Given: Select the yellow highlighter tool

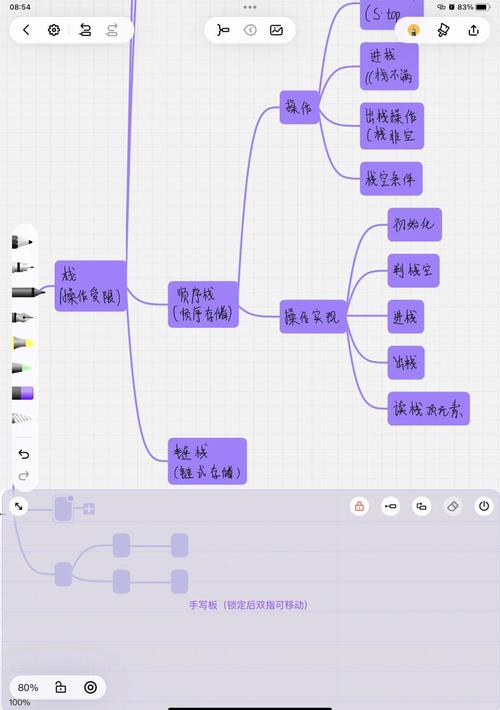Looking at the screenshot, I should (23, 343).
